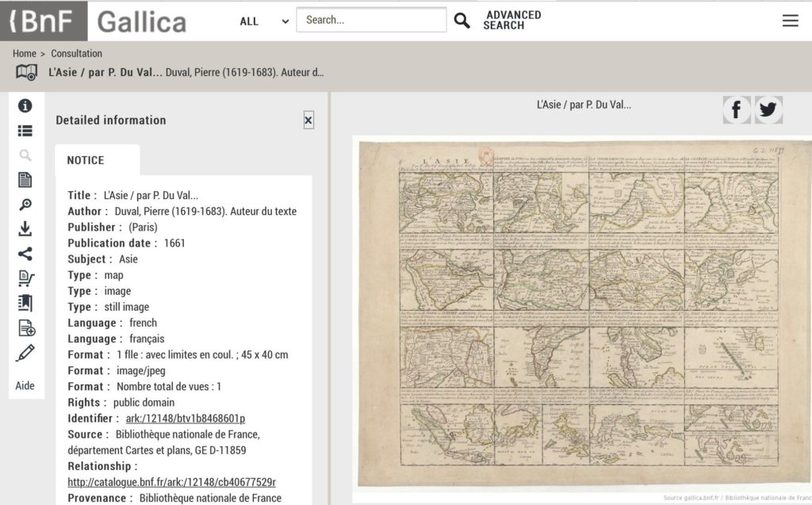Click the map document type icon

click(26, 72)
